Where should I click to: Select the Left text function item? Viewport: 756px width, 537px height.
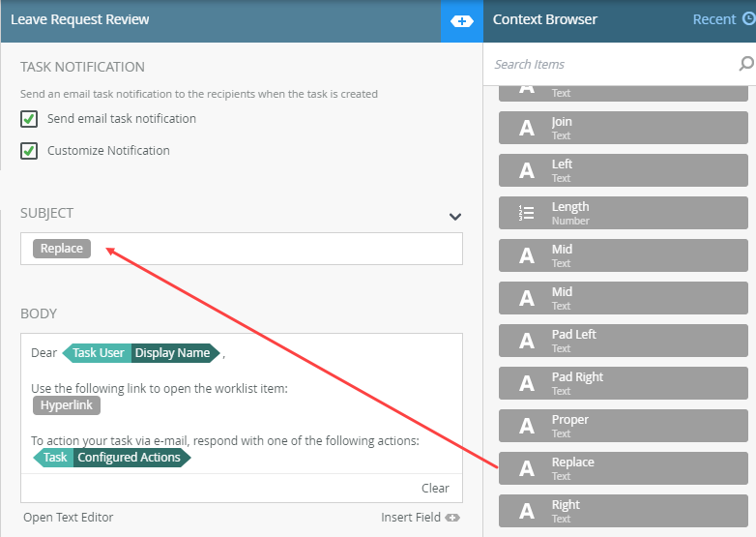coord(623,170)
